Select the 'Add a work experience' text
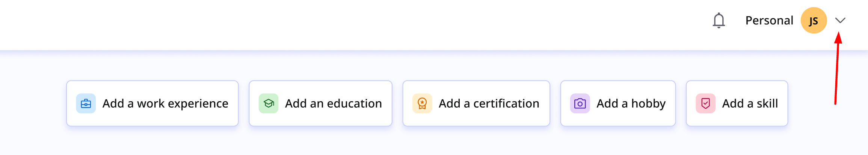Screen dimensions: 868x155 coord(165,103)
